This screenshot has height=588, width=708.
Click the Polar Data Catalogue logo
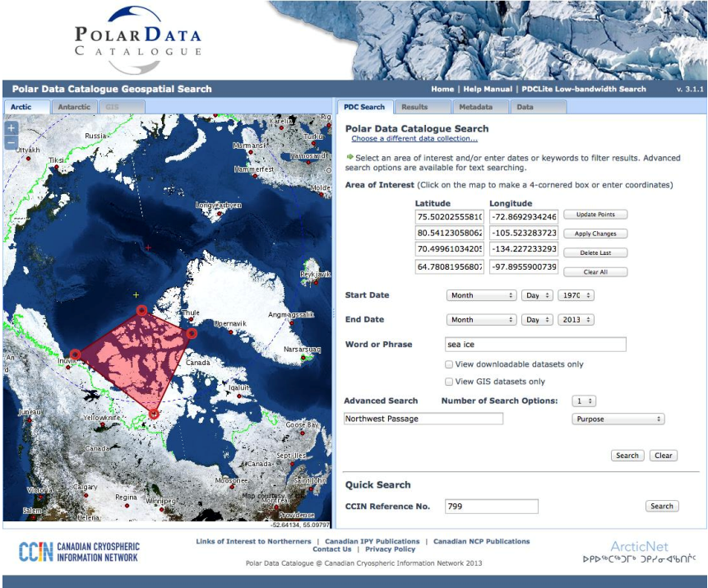tap(138, 35)
